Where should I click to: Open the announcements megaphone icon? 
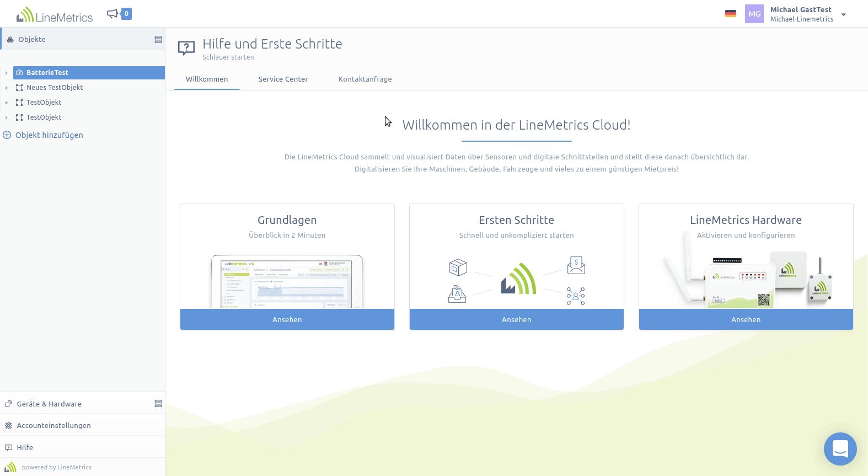click(112, 14)
